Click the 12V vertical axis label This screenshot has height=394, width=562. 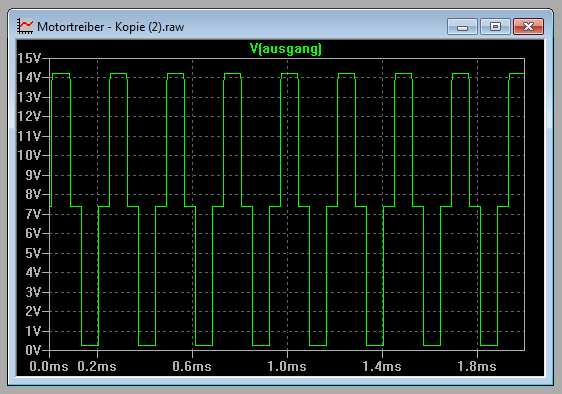coord(29,117)
